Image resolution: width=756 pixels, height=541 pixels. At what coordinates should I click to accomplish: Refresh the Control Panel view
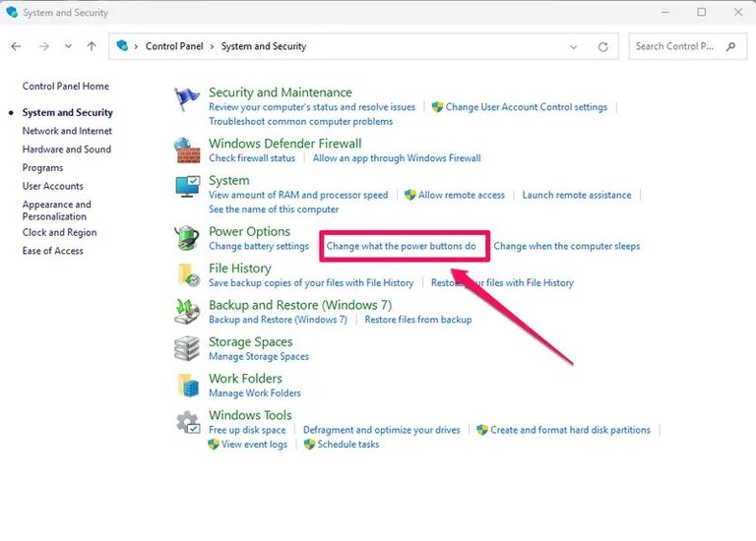point(603,46)
